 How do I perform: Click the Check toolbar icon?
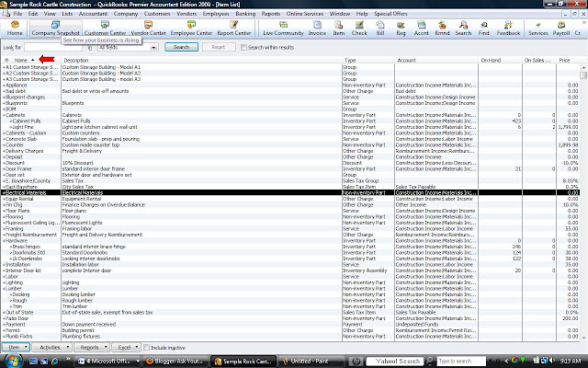359,29
